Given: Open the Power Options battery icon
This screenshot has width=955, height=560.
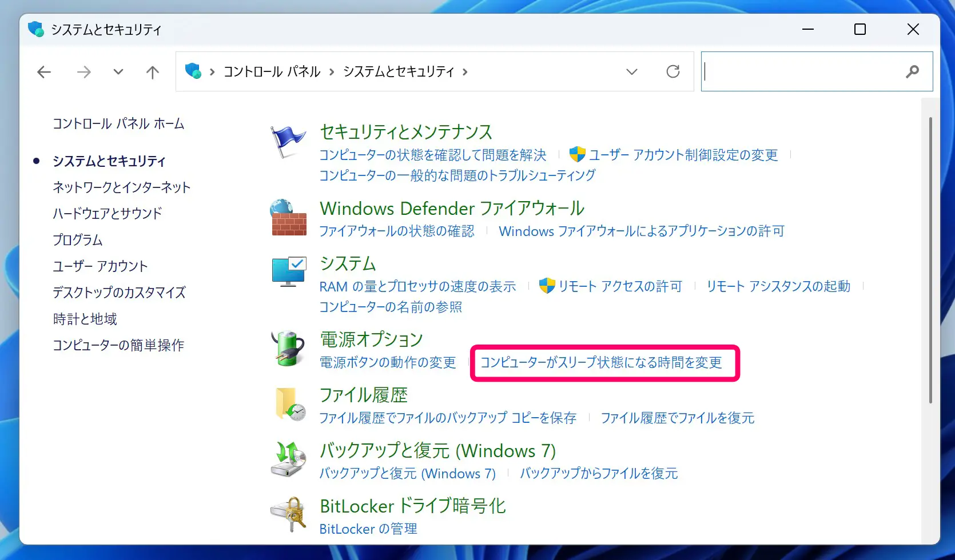Looking at the screenshot, I should coord(288,349).
